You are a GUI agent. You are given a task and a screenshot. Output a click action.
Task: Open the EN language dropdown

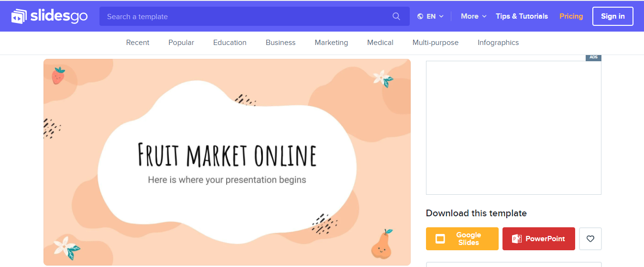pos(431,16)
